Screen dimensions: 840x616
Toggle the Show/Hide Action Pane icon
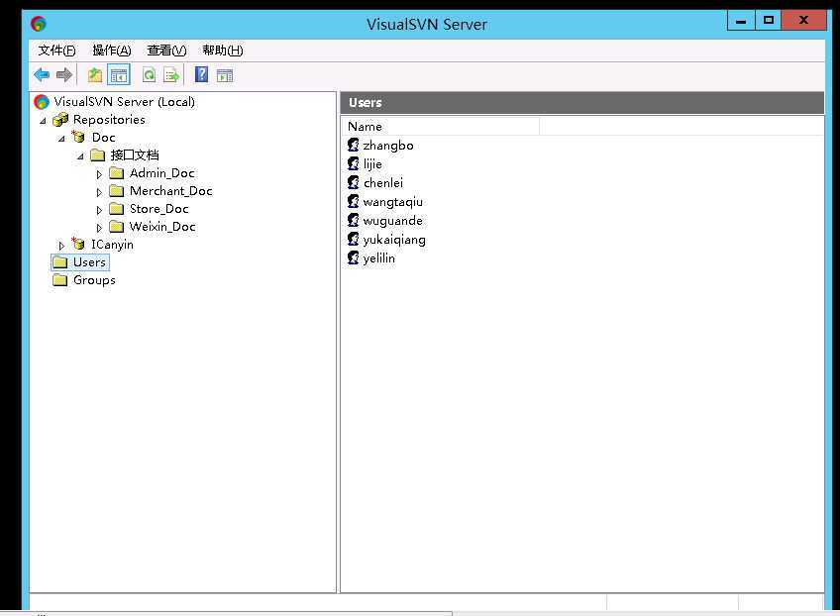click(x=225, y=75)
